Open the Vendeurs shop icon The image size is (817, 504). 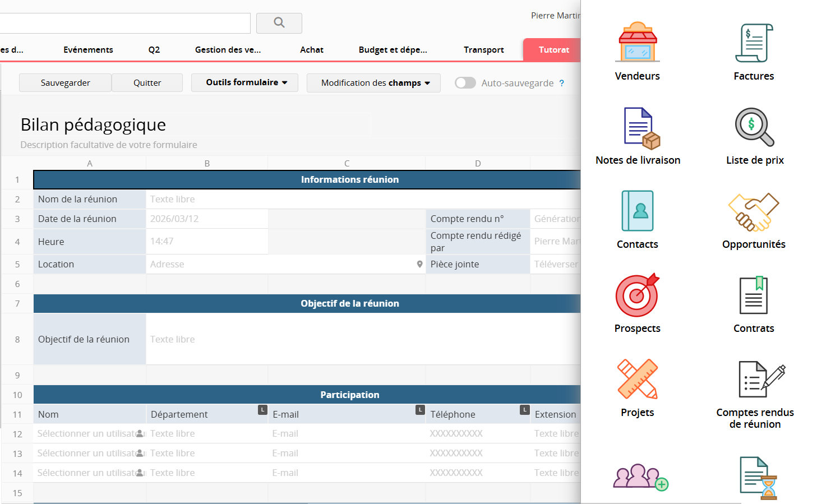pyautogui.click(x=638, y=43)
